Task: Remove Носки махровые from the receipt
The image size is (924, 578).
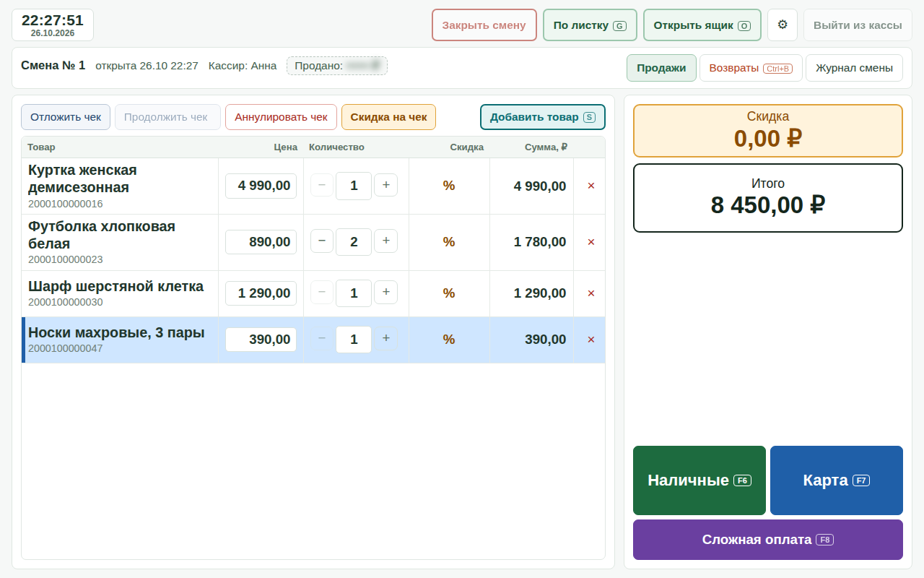Action: point(591,340)
